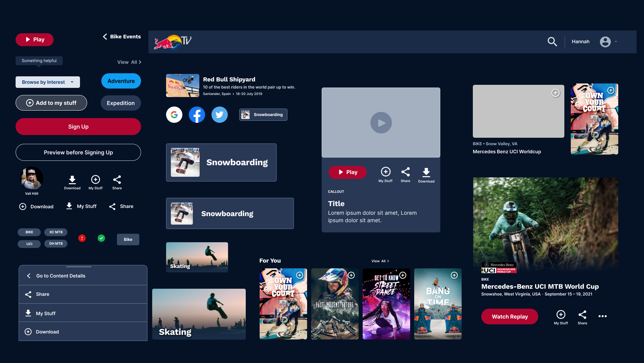
Task: Select Download row in the bottom sheet menu
Action: (83, 331)
